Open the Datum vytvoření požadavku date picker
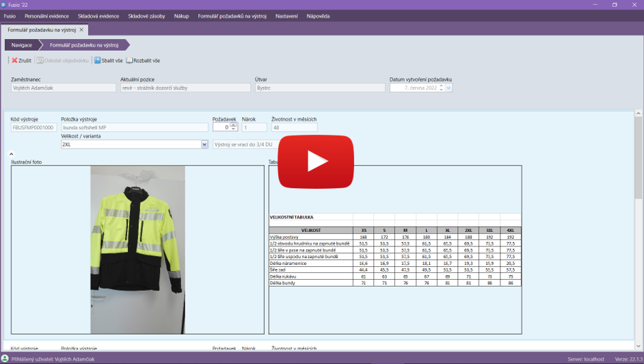 coord(448,88)
